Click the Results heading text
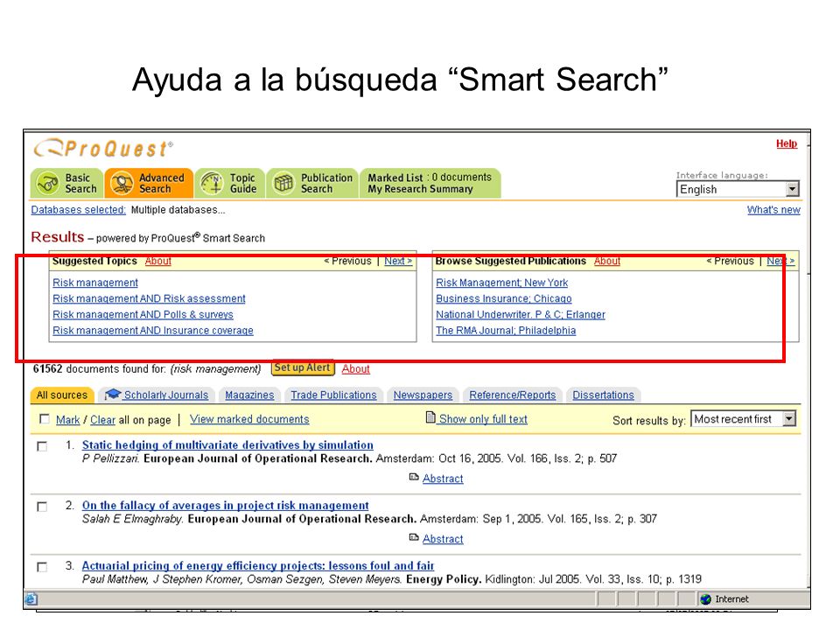 coord(58,237)
